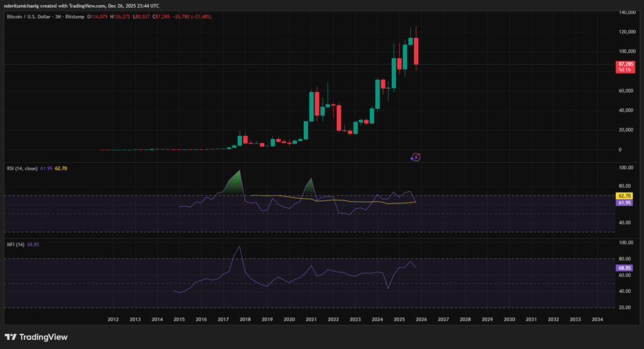
Task: Click the 2020 year label on time axis
Action: tap(289, 319)
